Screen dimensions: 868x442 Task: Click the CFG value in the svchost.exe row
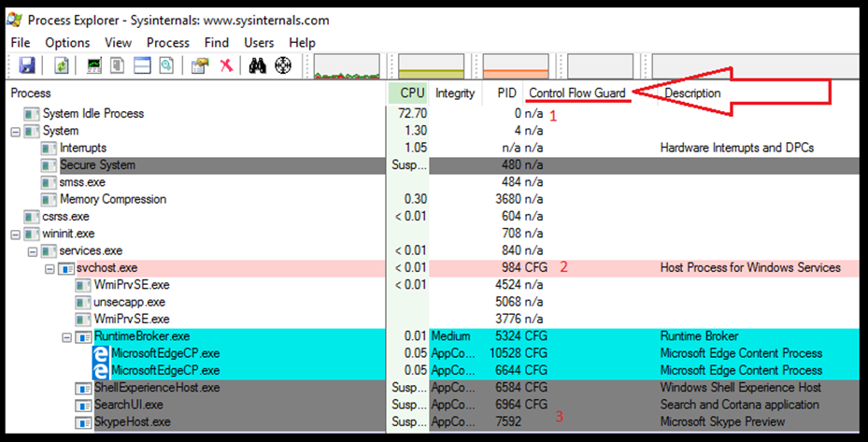536,267
